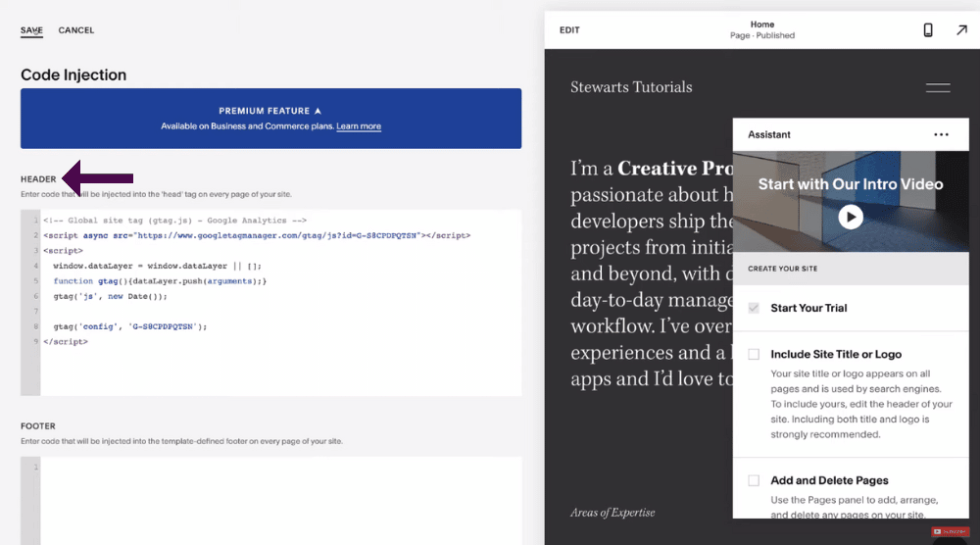This screenshot has height=545, width=980.
Task: Play the intro video
Action: pos(850,217)
